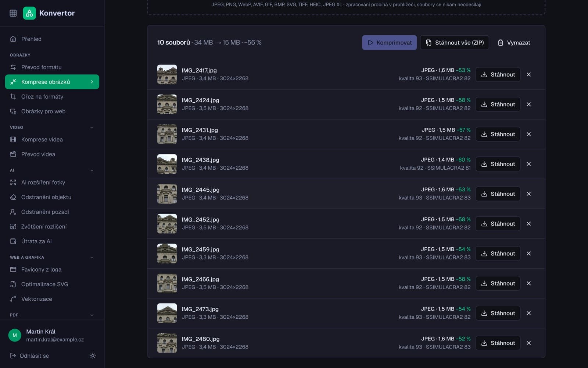Expand the PDF sidebar section
This screenshot has height=368, width=588.
point(92,315)
